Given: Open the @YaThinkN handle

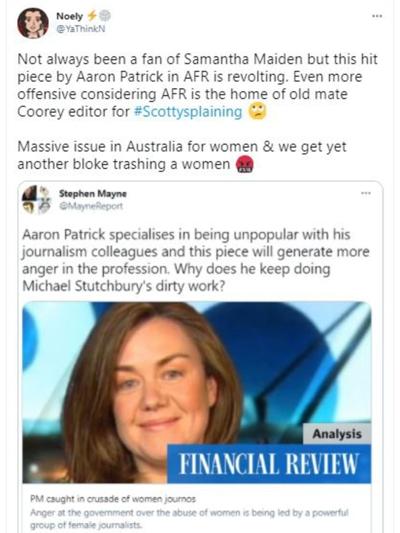Looking at the screenshot, I should click(x=81, y=29).
